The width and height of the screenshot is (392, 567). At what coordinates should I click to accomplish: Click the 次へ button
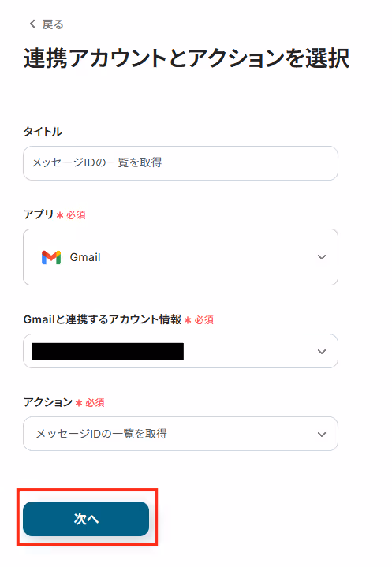click(x=86, y=519)
